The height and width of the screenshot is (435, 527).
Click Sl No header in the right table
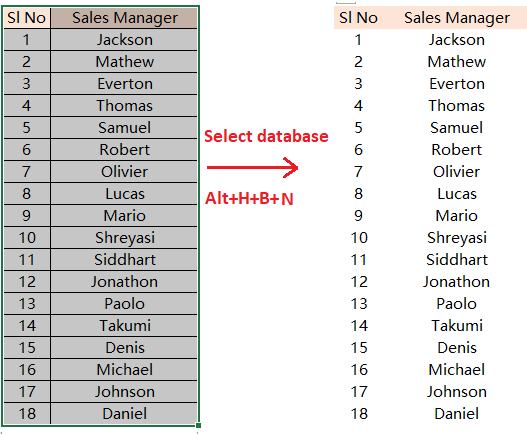pyautogui.click(x=358, y=18)
